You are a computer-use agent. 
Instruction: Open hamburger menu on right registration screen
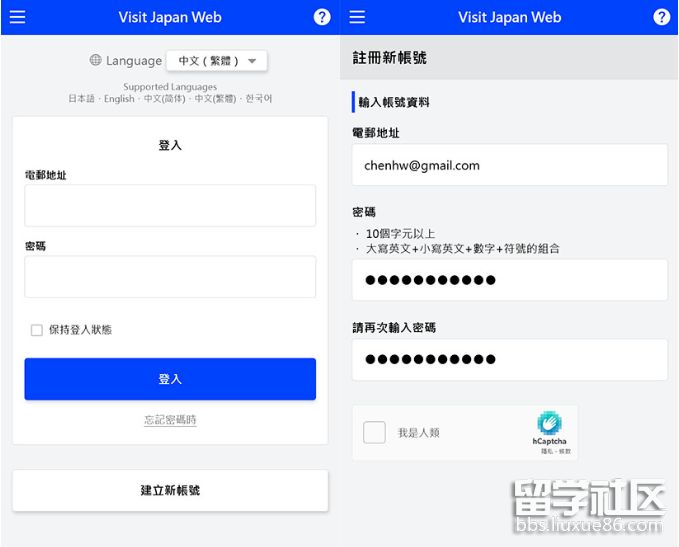click(x=357, y=17)
